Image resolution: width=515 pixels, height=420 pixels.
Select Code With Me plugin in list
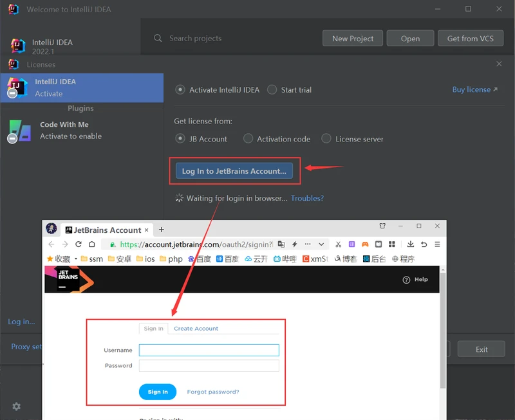click(64, 130)
